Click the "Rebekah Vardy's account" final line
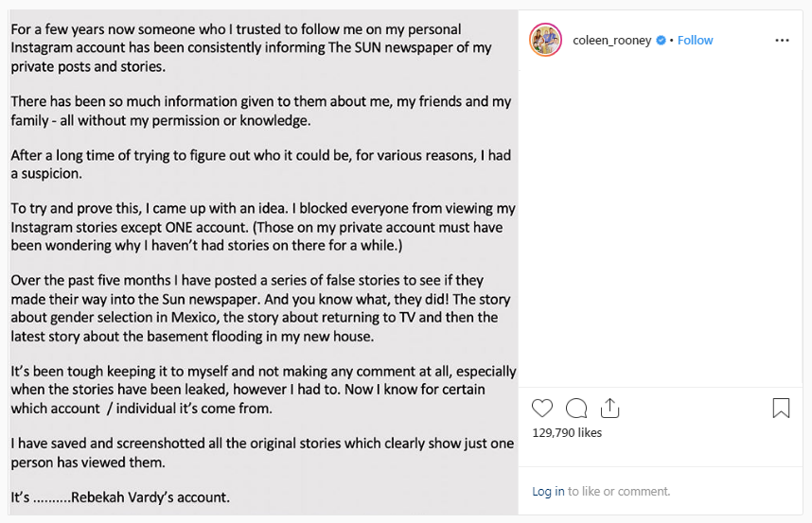This screenshot has width=812, height=523. [120, 497]
